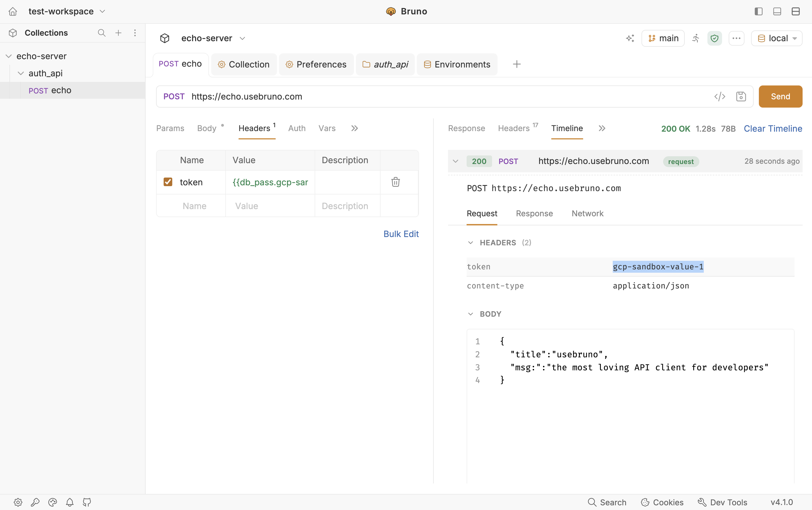Select POST echo request in sidebar
Image resolution: width=812 pixels, height=510 pixels.
[73, 90]
